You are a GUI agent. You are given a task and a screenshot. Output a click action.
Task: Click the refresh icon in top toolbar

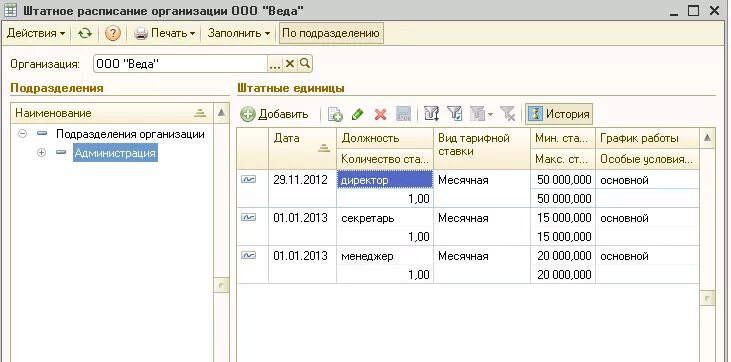coord(85,34)
